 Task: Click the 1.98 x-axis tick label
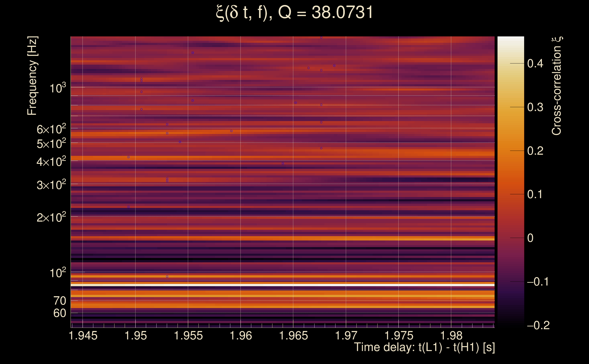(x=451, y=336)
